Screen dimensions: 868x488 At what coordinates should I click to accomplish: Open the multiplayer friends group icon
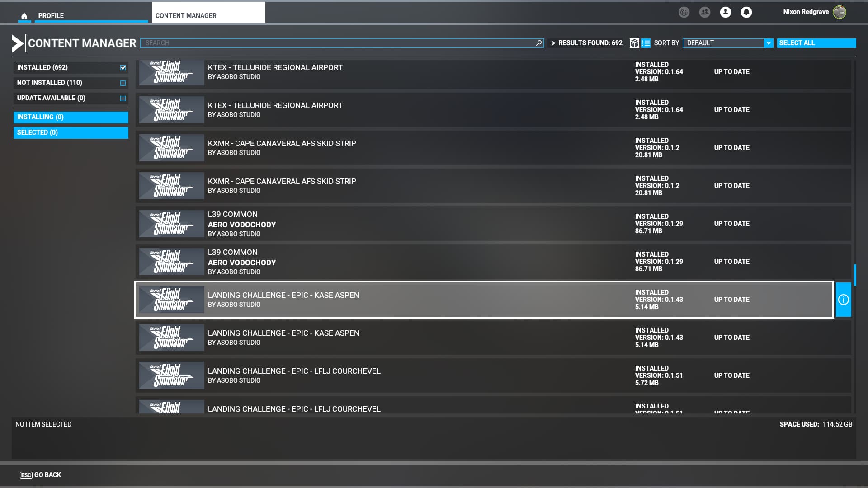point(704,12)
